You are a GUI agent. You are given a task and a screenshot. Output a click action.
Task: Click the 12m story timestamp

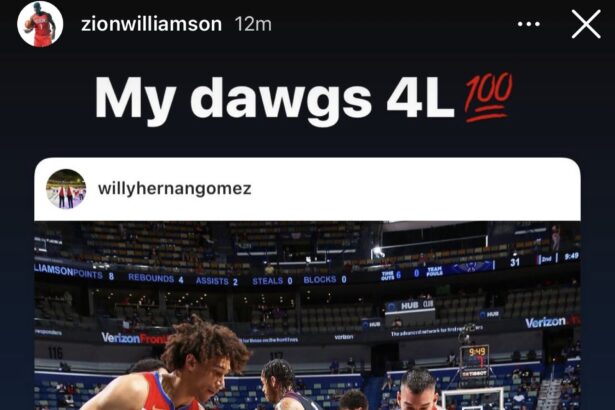pos(253,25)
